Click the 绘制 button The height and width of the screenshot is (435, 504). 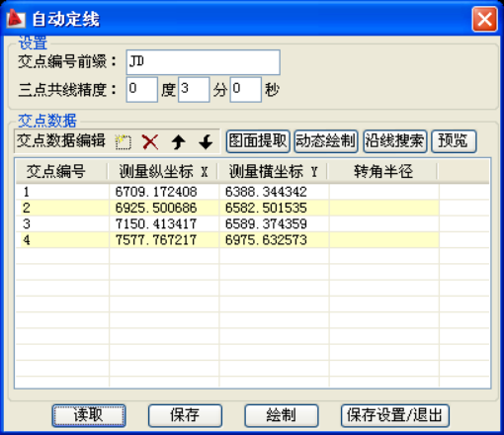click(282, 415)
